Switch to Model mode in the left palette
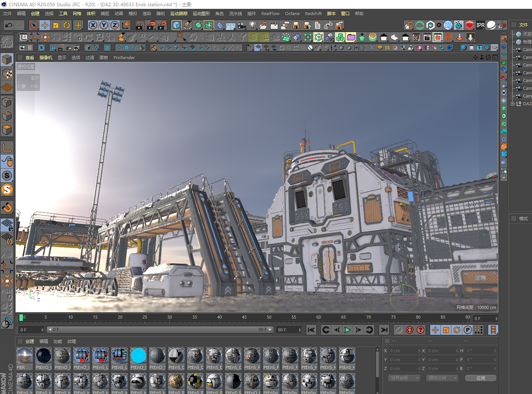 [x=7, y=59]
